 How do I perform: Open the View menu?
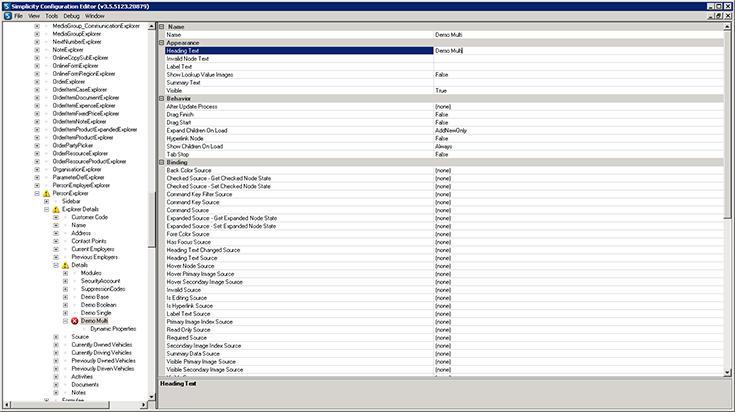[34, 16]
